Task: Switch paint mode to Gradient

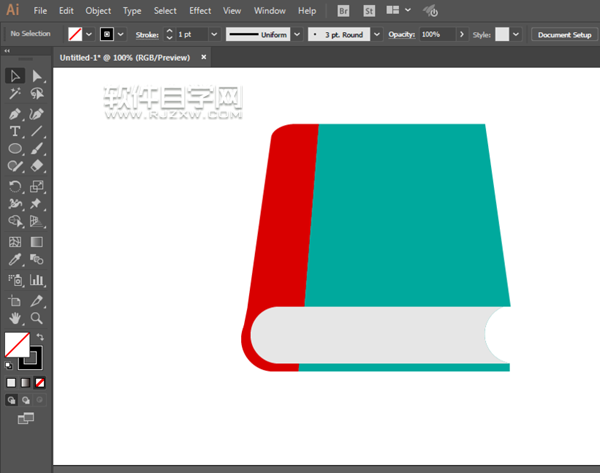Action: [26, 382]
